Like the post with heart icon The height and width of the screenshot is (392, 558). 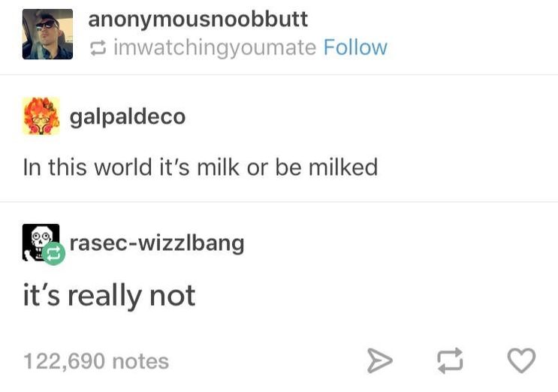521,360
